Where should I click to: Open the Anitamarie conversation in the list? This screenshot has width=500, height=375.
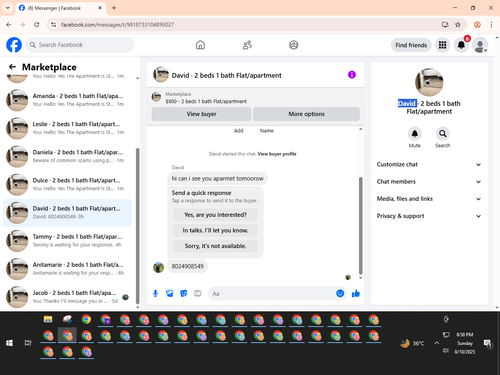click(x=67, y=269)
